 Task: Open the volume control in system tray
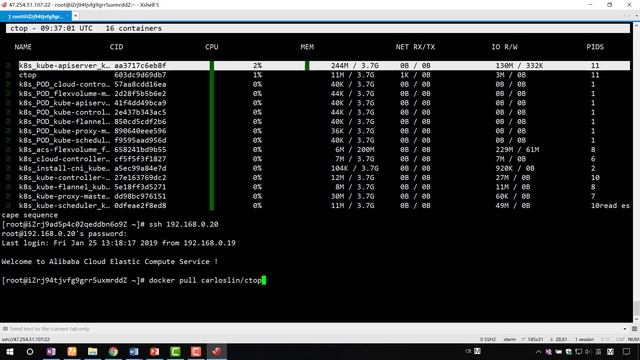click(588, 352)
